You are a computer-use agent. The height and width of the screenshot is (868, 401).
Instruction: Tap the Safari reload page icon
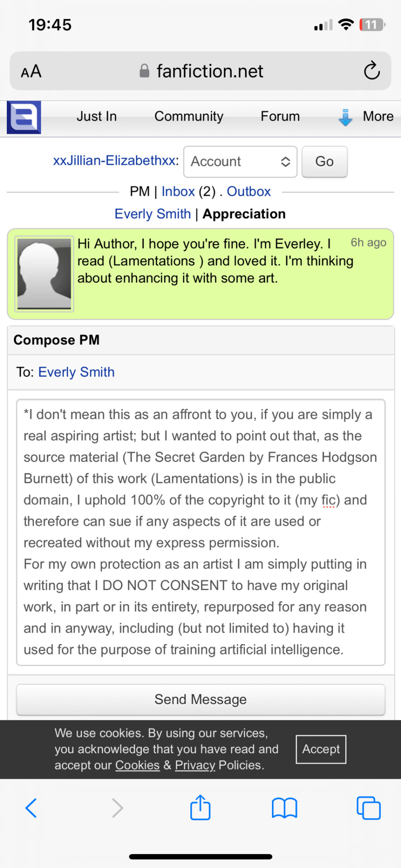tap(372, 71)
